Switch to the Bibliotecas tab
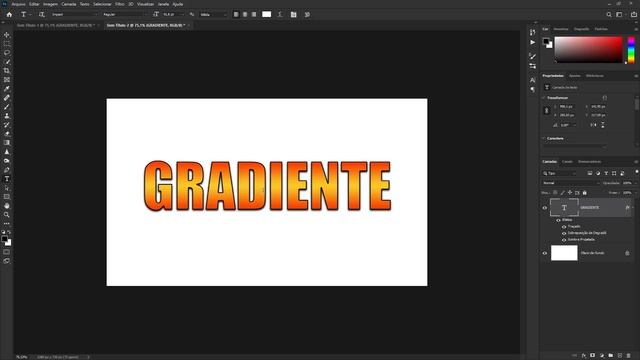The height and width of the screenshot is (360, 640). (x=595, y=76)
